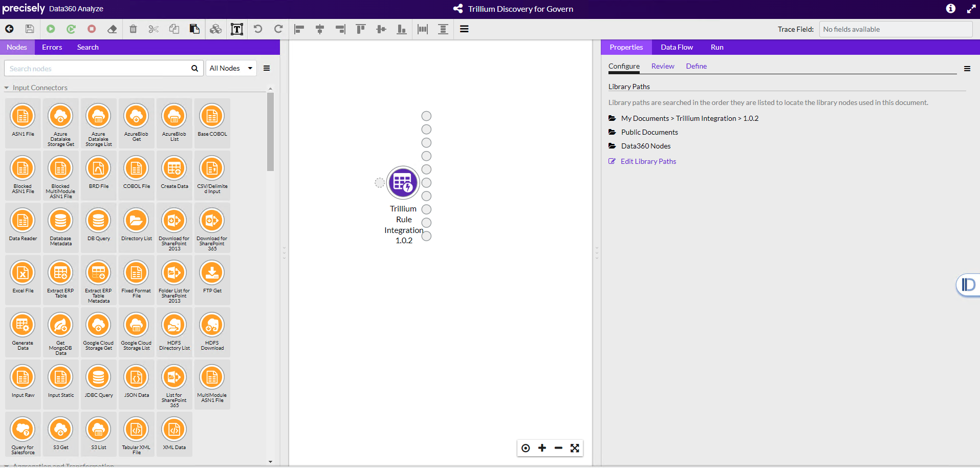This screenshot has width=980, height=468.
Task: Select the FTP Get node
Action: 212,279
